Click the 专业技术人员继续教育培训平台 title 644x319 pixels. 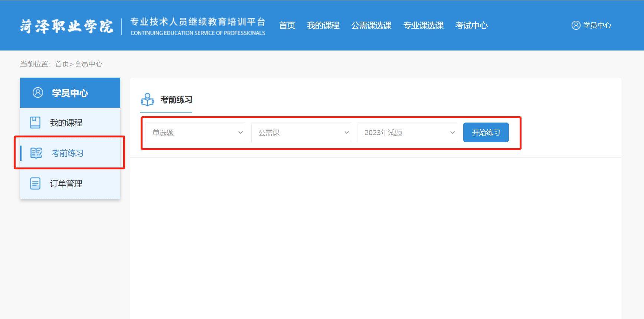(198, 22)
